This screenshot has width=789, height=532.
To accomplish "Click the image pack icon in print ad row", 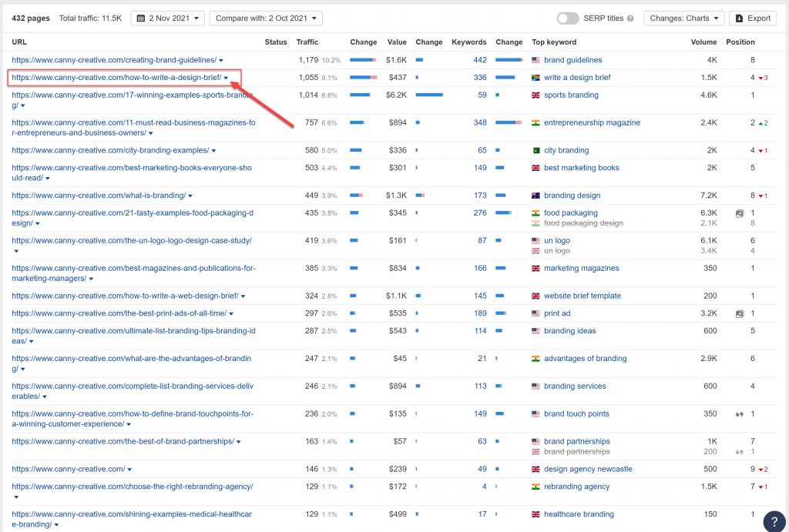I will 739,314.
